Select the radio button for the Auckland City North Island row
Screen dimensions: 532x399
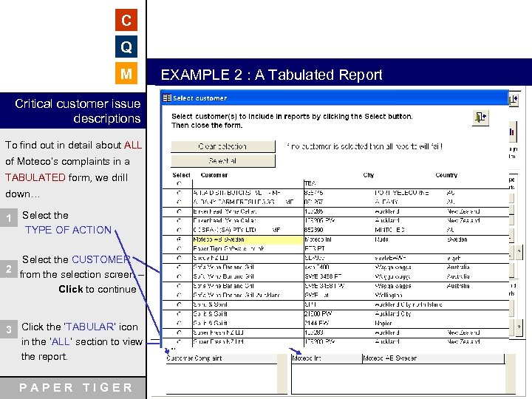click(179, 304)
